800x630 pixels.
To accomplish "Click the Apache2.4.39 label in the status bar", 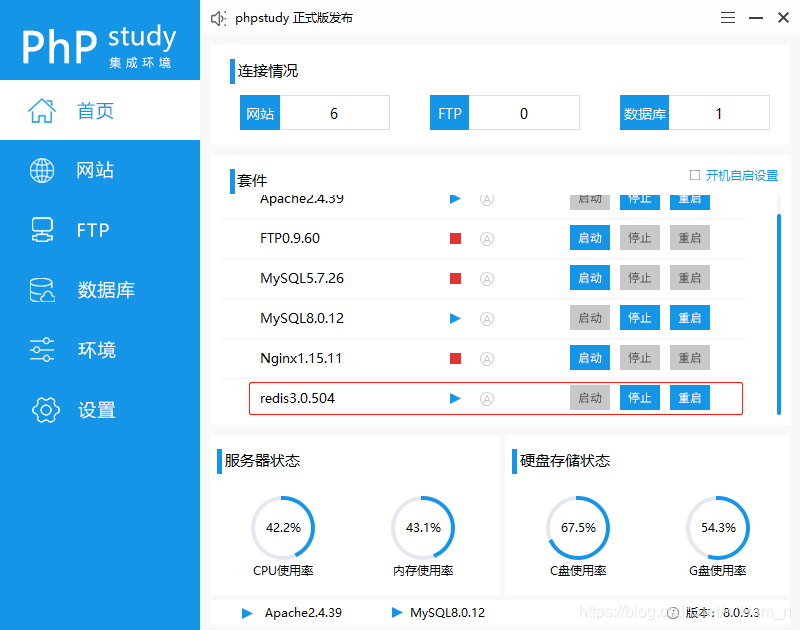I will tap(303, 613).
